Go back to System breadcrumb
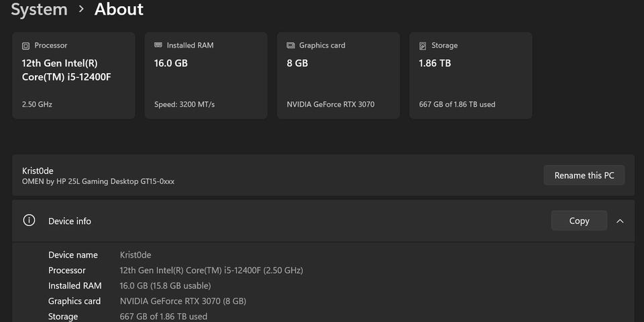 coord(39,9)
